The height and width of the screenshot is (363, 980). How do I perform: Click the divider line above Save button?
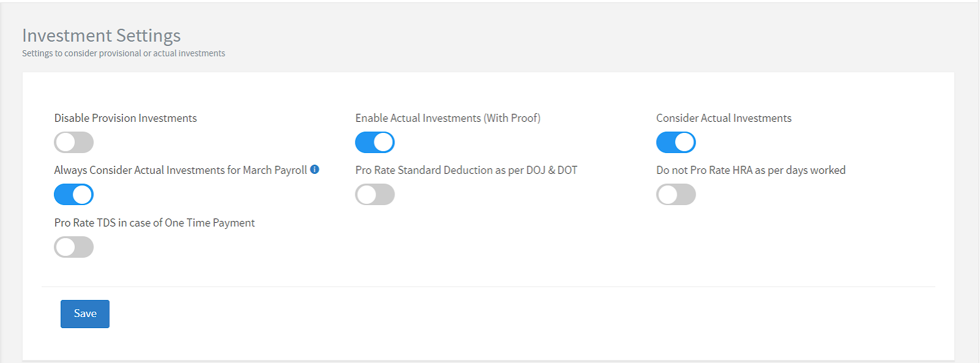(x=488, y=286)
